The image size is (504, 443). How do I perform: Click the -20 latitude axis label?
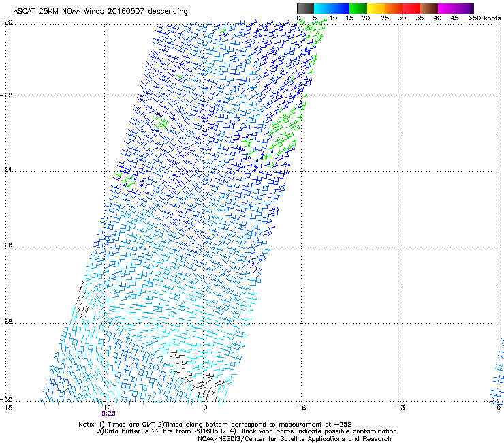[x=6, y=22]
